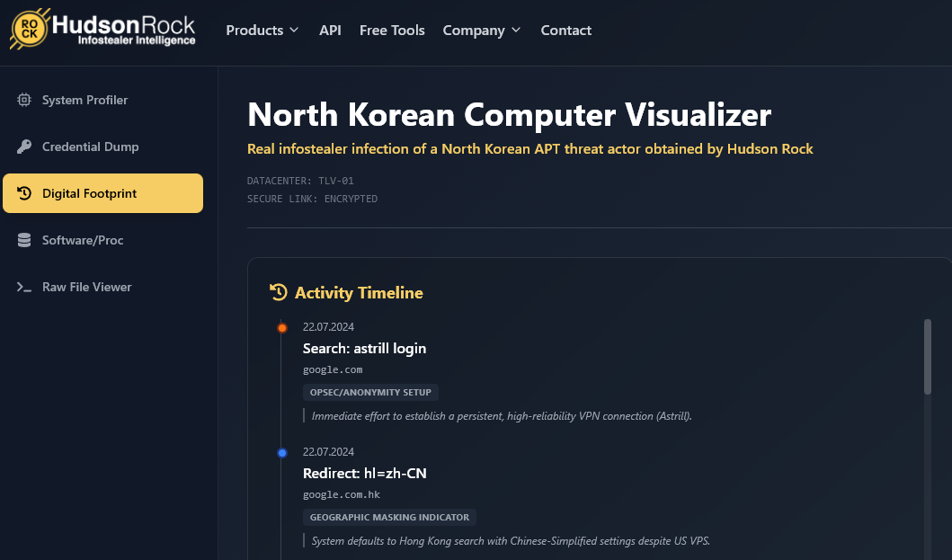Click the Credential Dump key icon
This screenshot has height=560, width=952.
[26, 147]
